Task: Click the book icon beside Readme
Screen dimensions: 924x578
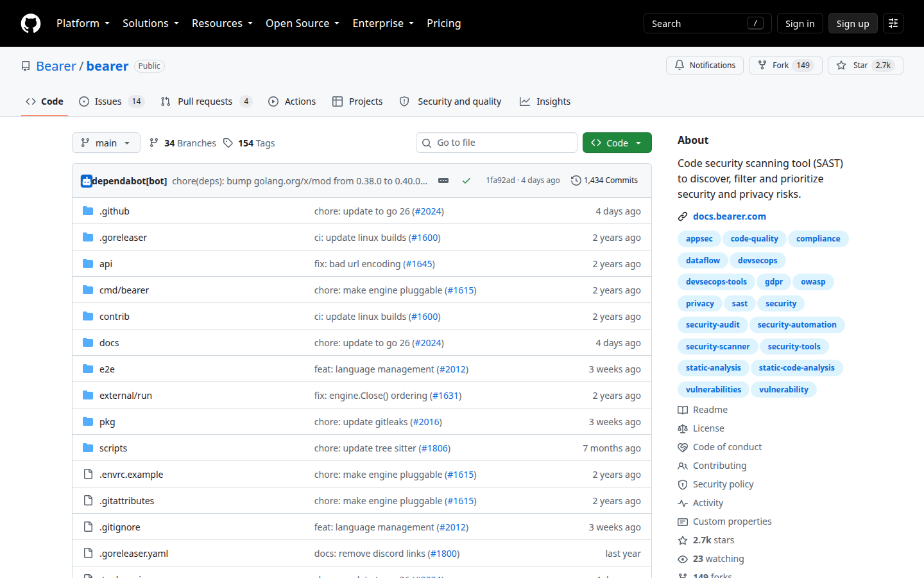Action: pyautogui.click(x=683, y=410)
